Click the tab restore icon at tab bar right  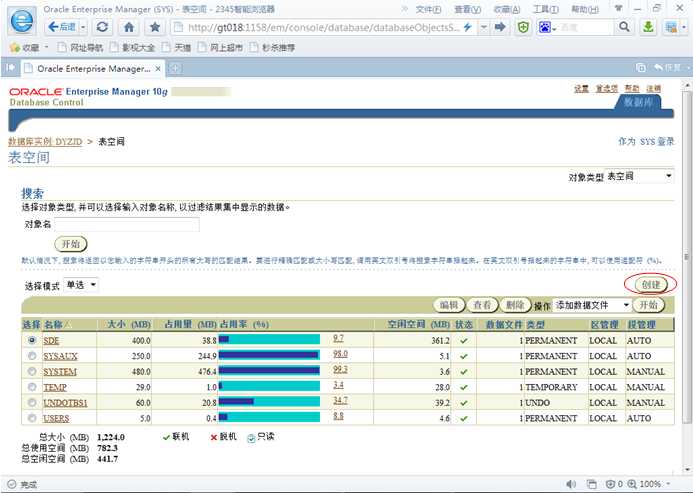tap(640, 68)
